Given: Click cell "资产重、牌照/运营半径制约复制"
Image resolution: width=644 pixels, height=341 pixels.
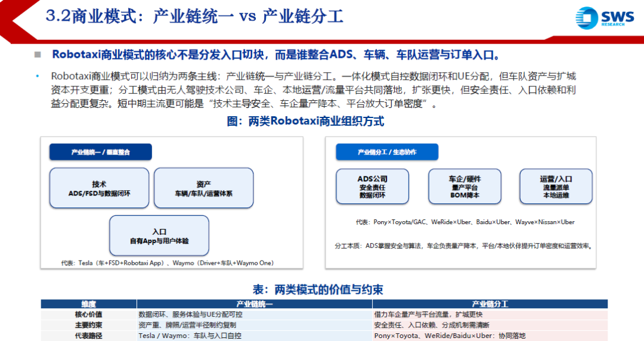Looking at the screenshot, I should 254,325.
